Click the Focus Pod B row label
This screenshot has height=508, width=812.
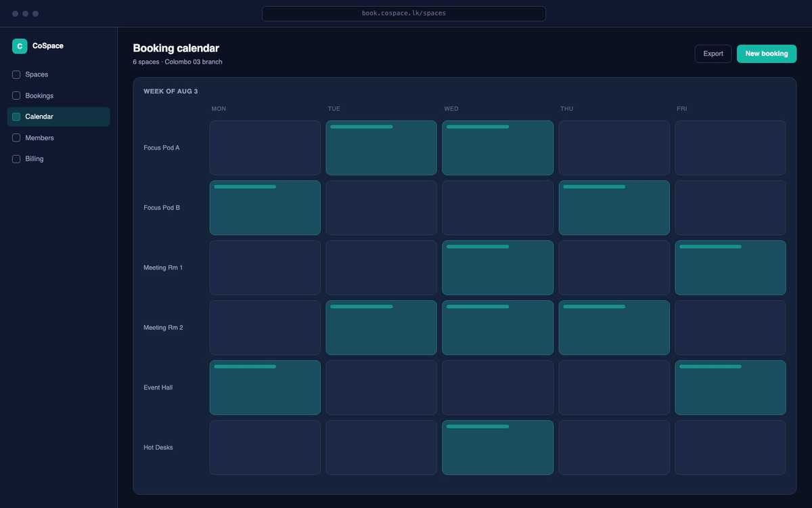(162, 208)
